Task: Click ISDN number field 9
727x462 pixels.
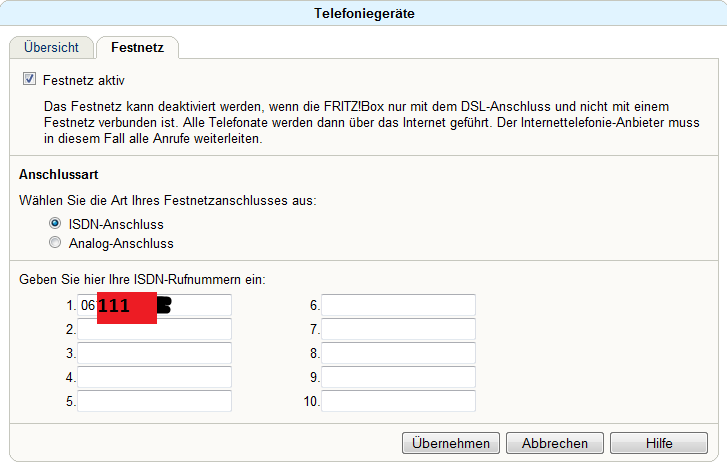Action: [398, 377]
